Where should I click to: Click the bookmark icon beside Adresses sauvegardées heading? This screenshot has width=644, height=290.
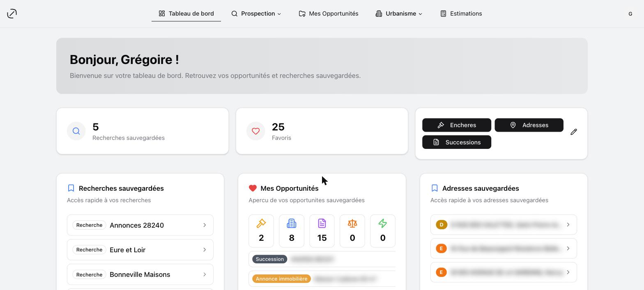pos(435,188)
